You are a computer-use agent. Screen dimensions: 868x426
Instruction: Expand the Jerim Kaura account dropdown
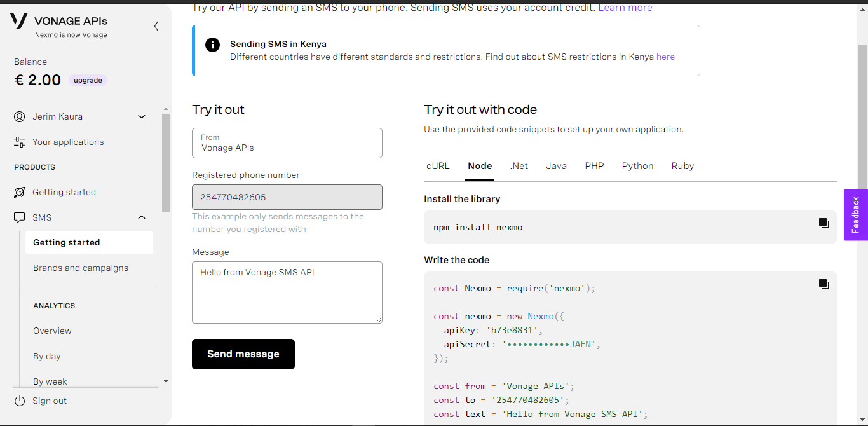[x=142, y=117]
